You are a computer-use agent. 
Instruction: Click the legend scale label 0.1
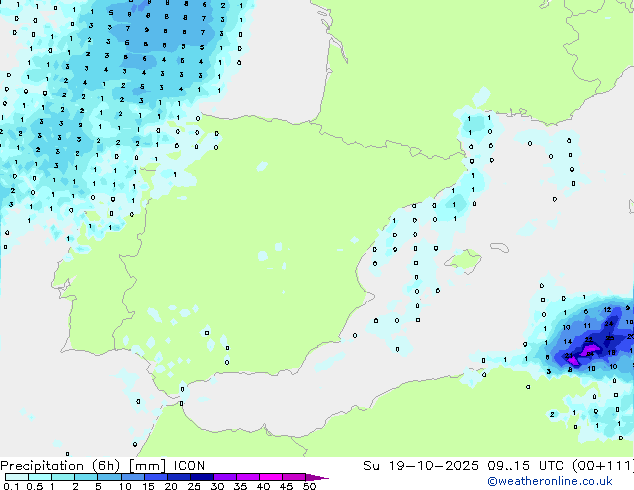[x=11, y=486]
